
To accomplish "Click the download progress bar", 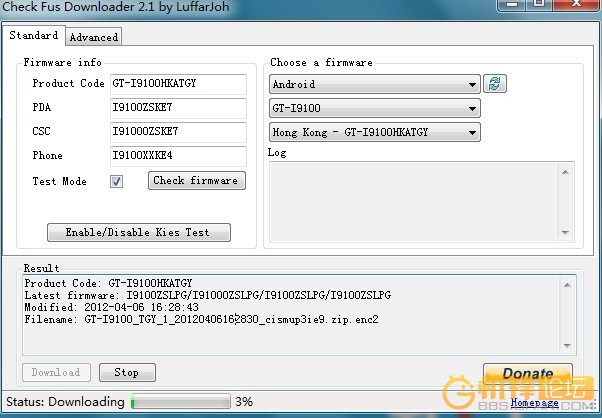I will pos(178,402).
